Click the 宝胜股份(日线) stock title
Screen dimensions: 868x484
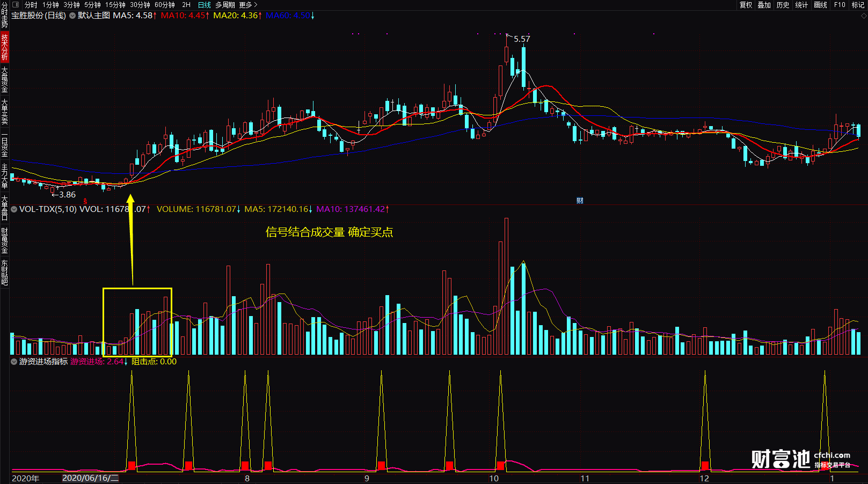(x=39, y=16)
